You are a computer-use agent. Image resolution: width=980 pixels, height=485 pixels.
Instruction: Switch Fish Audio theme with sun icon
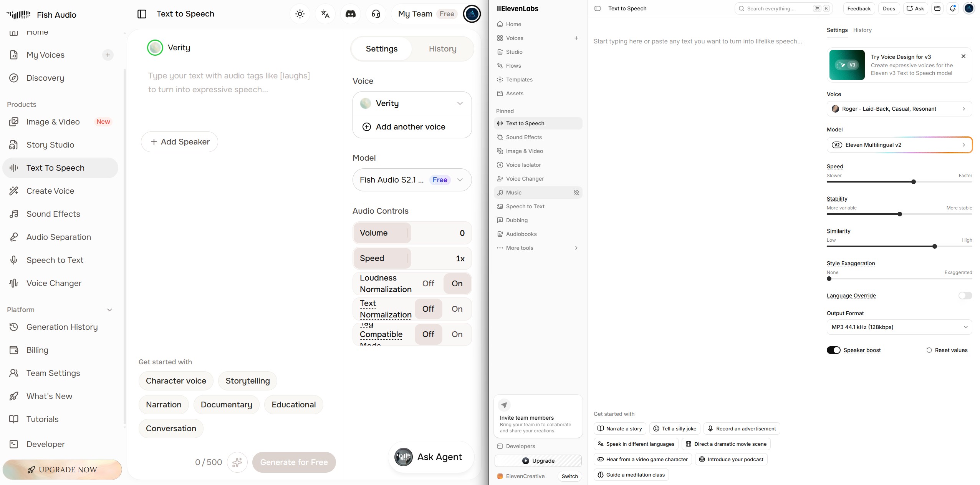point(300,14)
